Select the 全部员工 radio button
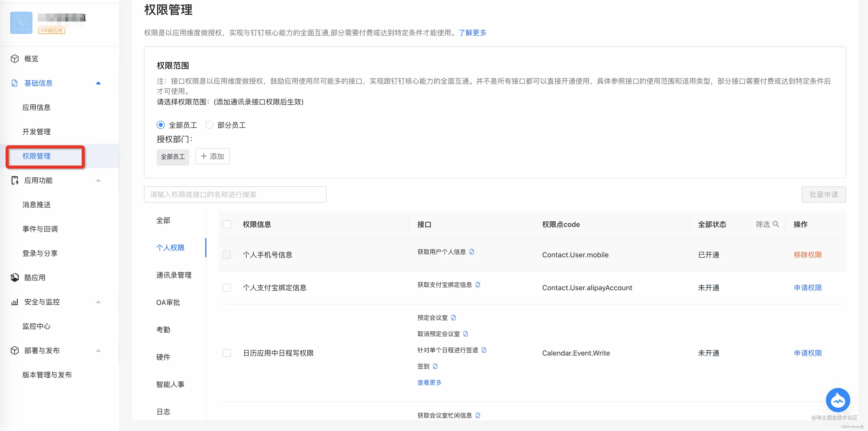 click(x=161, y=124)
